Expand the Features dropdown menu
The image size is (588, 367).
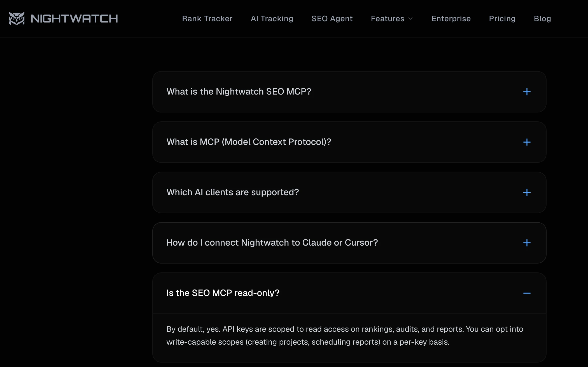coord(392,18)
